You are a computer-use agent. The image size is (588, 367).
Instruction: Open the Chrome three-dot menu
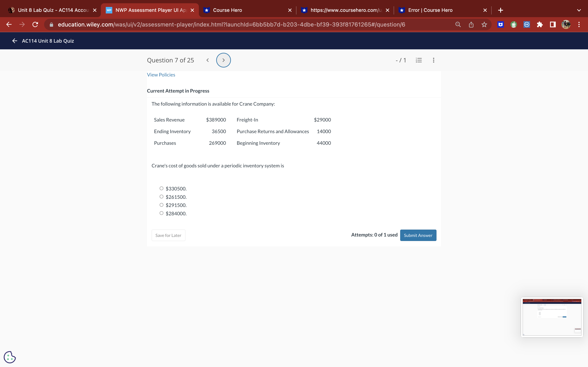coord(579,24)
